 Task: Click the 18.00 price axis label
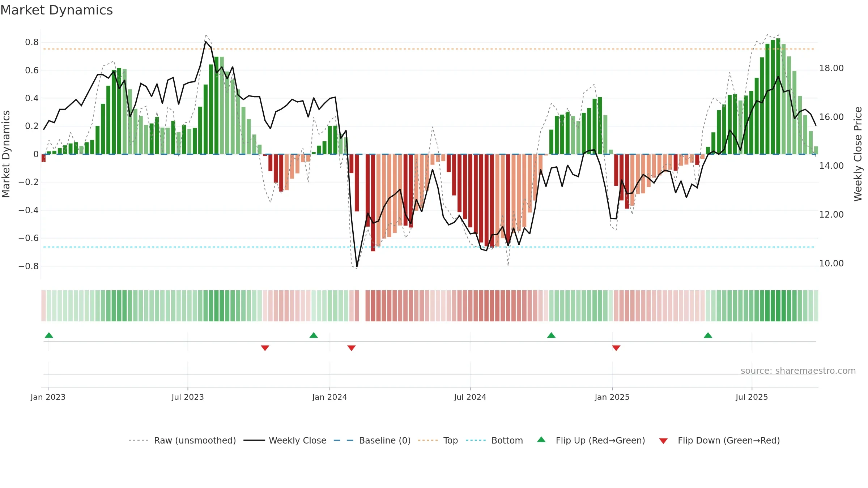(x=831, y=68)
